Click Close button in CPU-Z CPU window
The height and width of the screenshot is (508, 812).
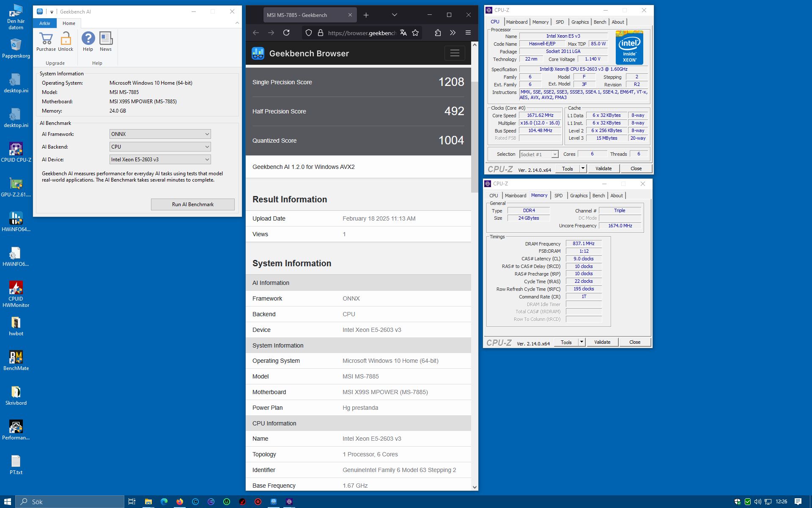pos(636,168)
